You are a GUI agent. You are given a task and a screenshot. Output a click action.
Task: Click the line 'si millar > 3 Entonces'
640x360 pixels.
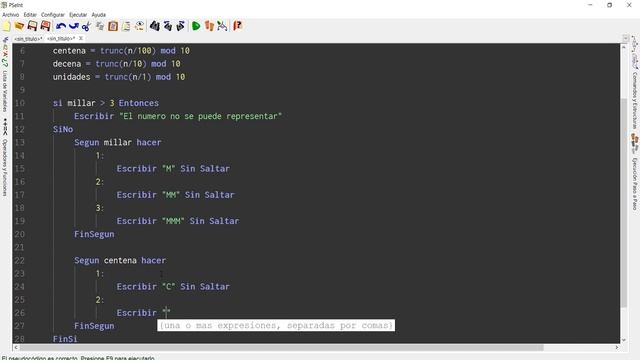[106, 103]
